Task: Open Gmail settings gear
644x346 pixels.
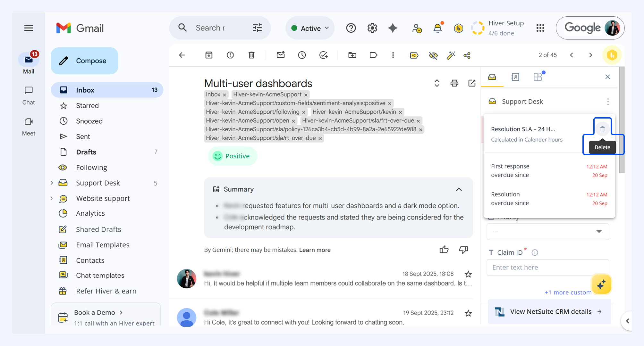Action: (x=372, y=28)
